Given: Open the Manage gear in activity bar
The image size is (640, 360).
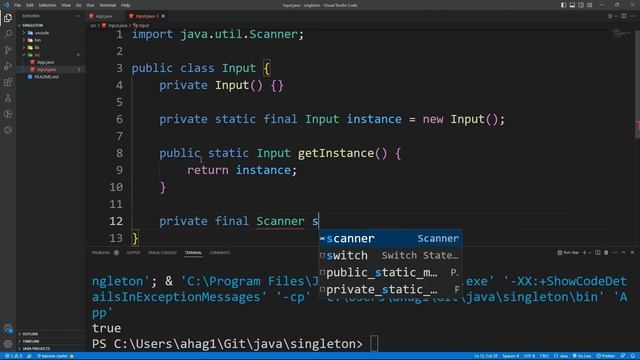Looking at the screenshot, I should pos(8,344).
